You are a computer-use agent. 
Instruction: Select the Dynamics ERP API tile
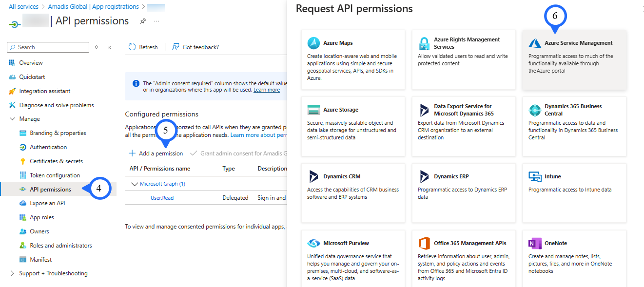pyautogui.click(x=464, y=193)
